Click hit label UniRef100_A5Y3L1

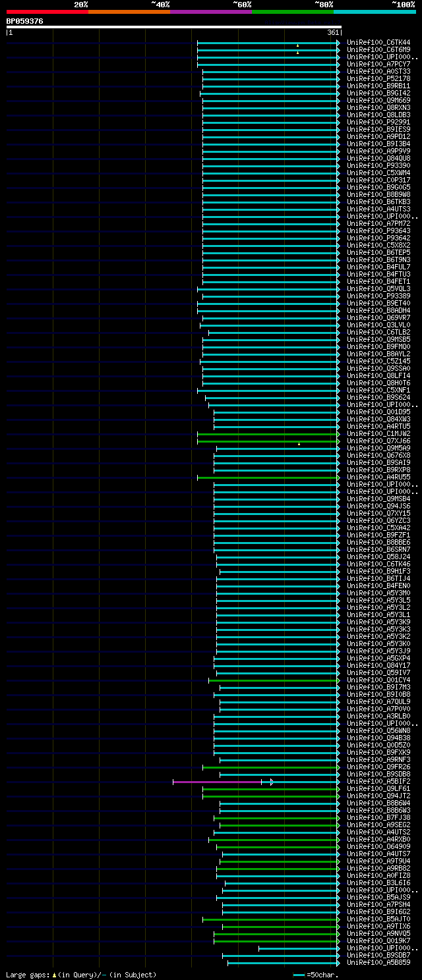tap(378, 615)
